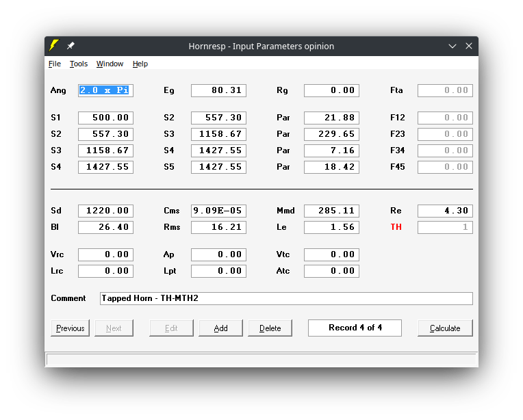This screenshot has height=420, width=523.
Task: Click the Ang label
Action: click(58, 91)
